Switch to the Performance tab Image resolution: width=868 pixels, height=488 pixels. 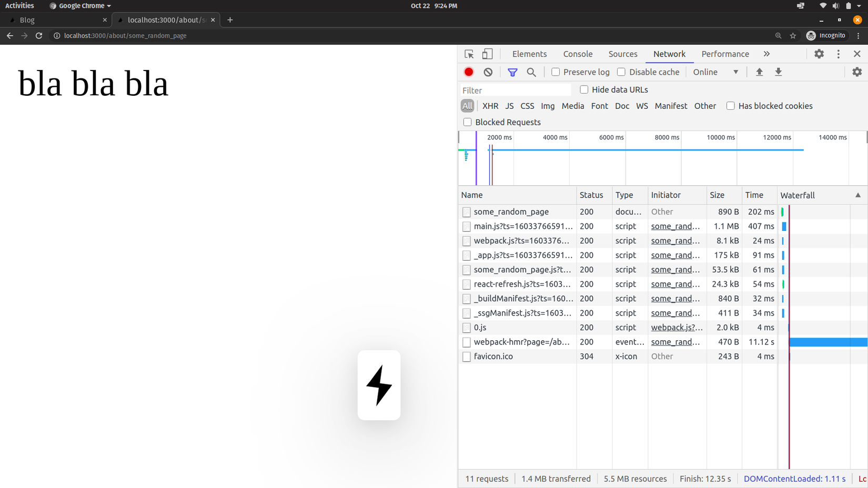tap(725, 54)
